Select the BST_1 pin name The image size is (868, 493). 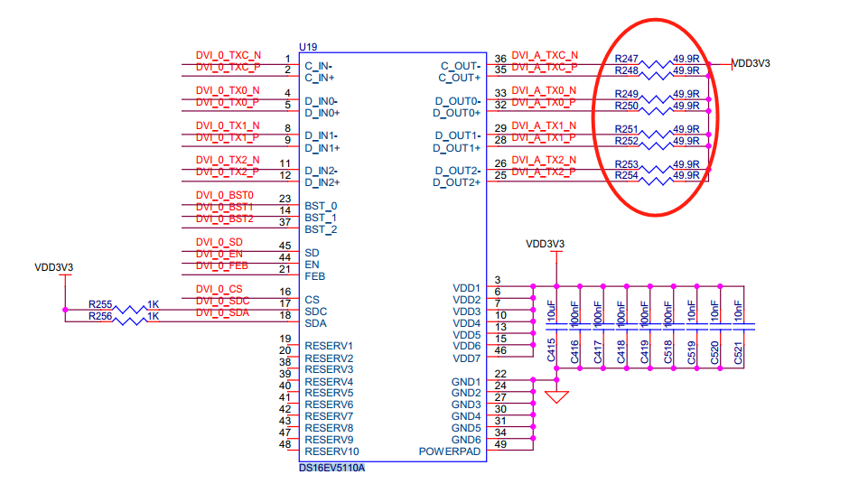(321, 218)
